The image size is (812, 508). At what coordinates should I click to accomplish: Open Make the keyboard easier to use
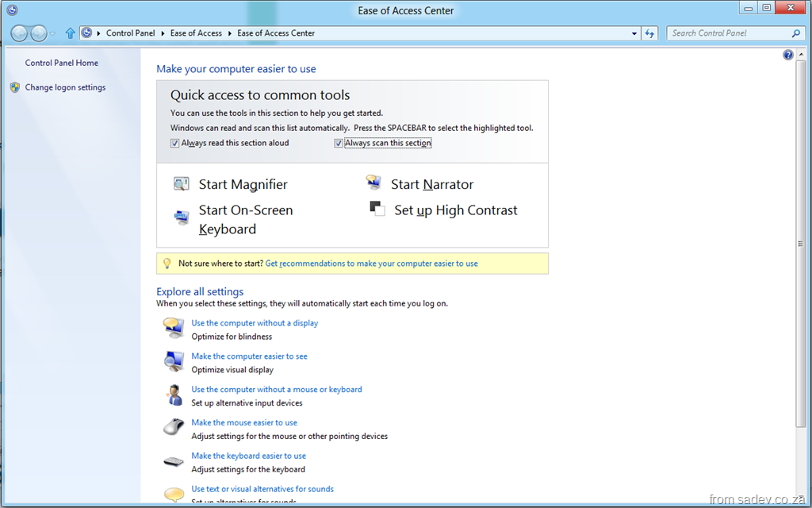[248, 456]
